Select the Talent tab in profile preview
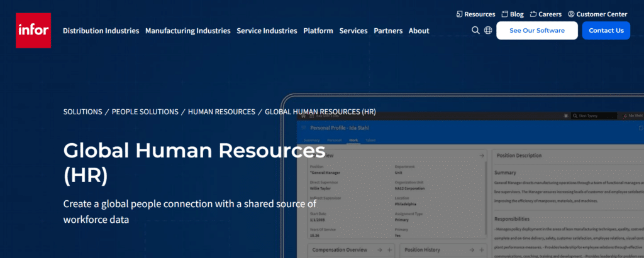Viewport: 644px width, 258px height. (x=370, y=140)
